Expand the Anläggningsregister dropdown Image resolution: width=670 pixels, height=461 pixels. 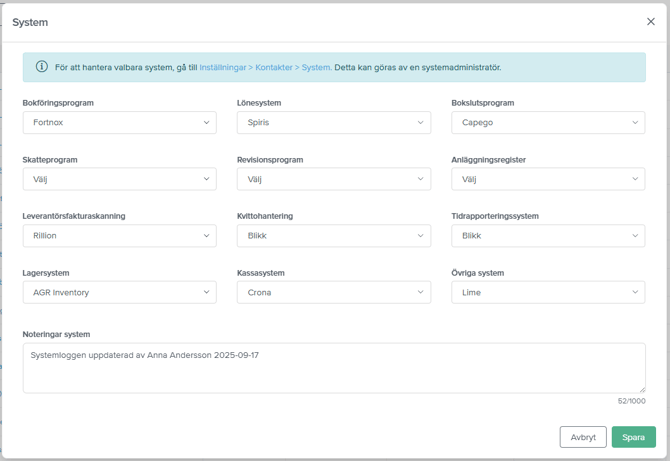(547, 180)
